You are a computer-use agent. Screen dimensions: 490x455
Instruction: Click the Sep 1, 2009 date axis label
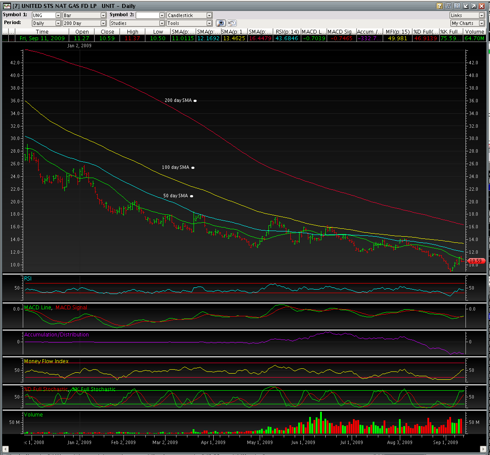coord(445,442)
